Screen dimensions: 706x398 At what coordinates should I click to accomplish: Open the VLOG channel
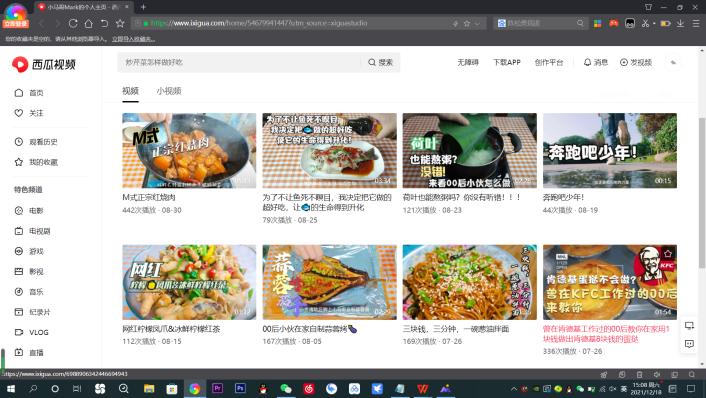[32, 332]
